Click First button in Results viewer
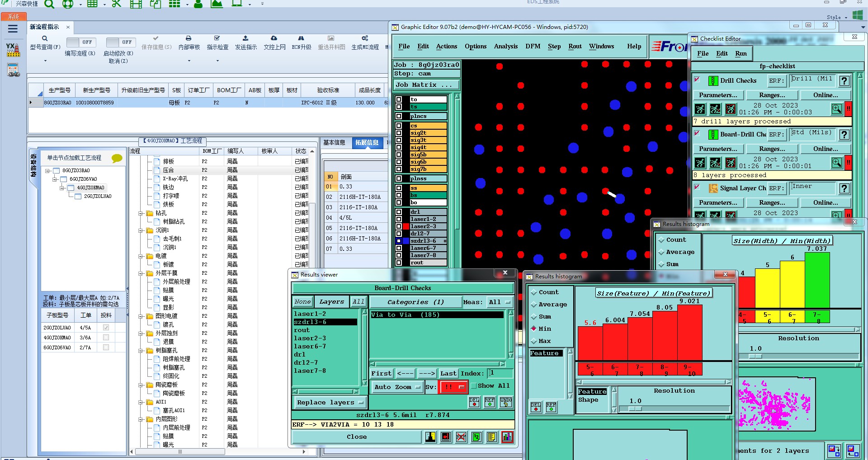Image resolution: width=868 pixels, height=460 pixels. (382, 374)
